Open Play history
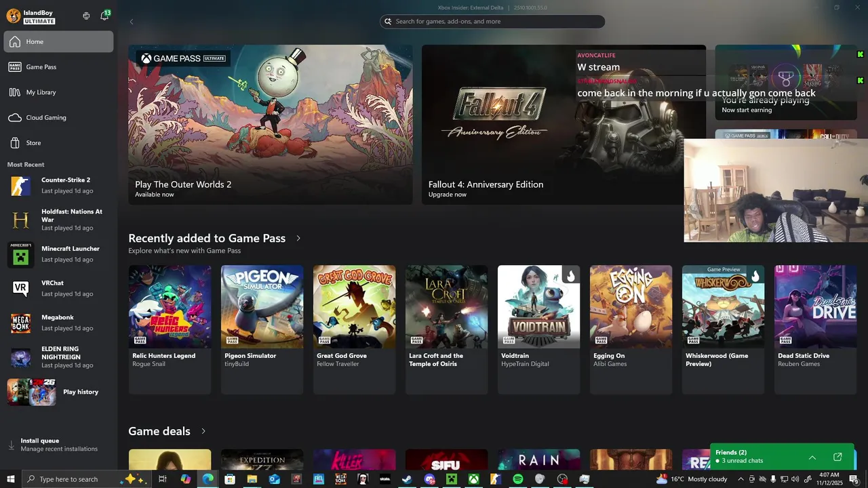Image resolution: width=868 pixels, height=488 pixels. click(x=58, y=392)
